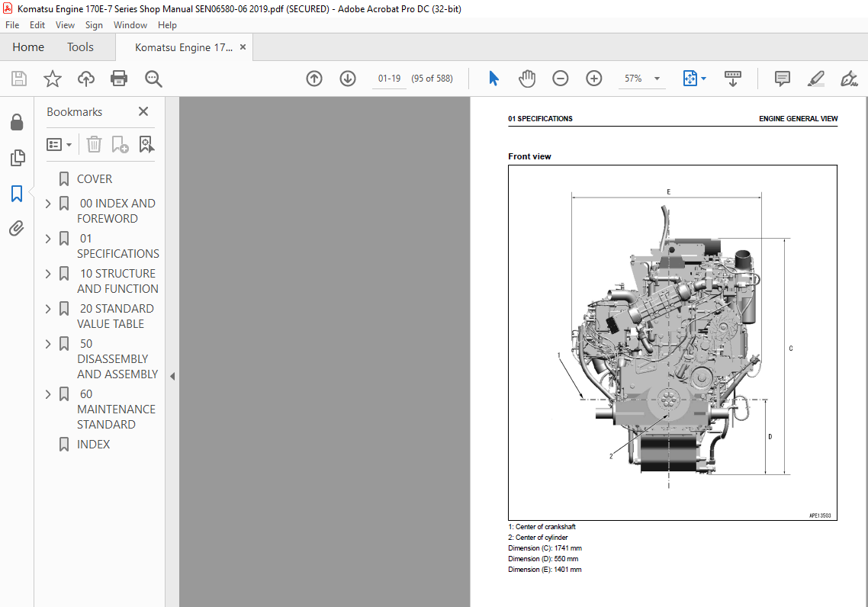The width and height of the screenshot is (868, 607).
Task: Open the find text magnifier tool
Action: [153, 79]
